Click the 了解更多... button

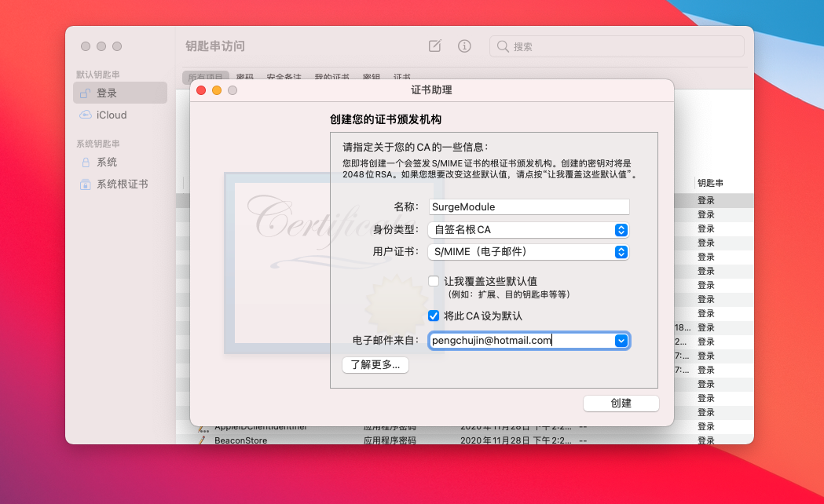(x=375, y=365)
